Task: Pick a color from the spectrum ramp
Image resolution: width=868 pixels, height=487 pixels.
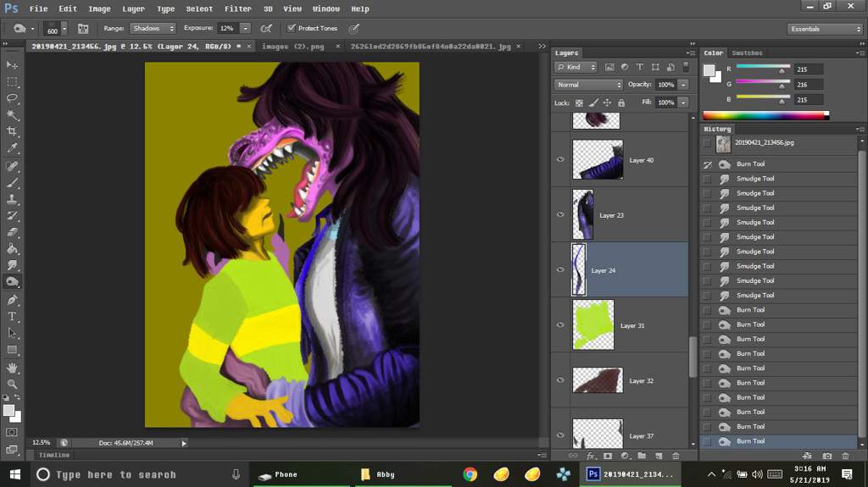Action: point(765,115)
